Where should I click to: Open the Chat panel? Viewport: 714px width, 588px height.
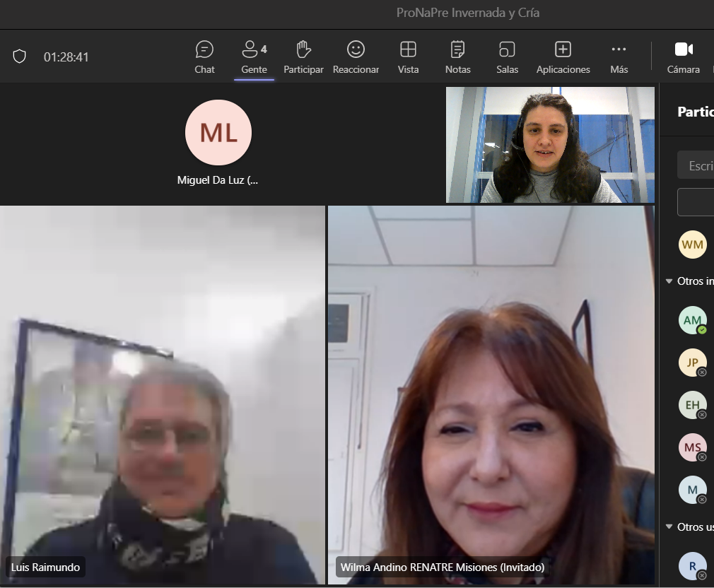(204, 57)
